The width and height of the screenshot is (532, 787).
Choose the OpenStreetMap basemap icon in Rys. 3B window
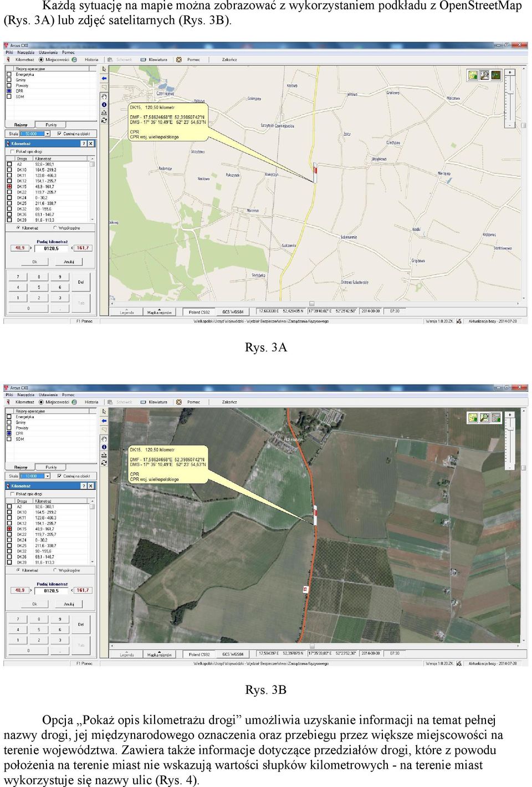pyautogui.click(x=473, y=417)
